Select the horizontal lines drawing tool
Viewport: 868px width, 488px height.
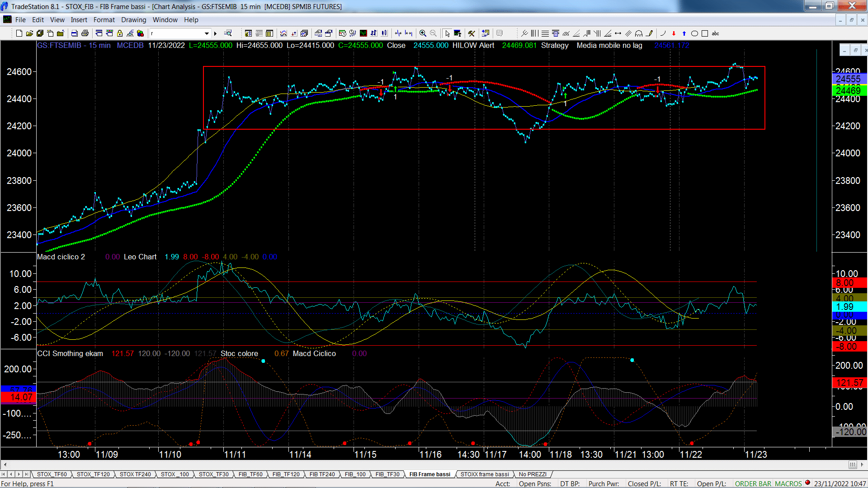(x=545, y=33)
